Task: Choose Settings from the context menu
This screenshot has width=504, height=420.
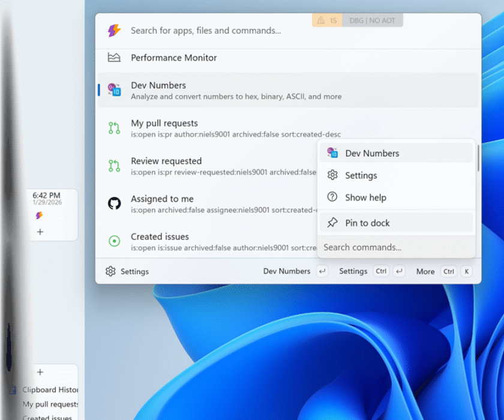Action: pyautogui.click(x=361, y=175)
